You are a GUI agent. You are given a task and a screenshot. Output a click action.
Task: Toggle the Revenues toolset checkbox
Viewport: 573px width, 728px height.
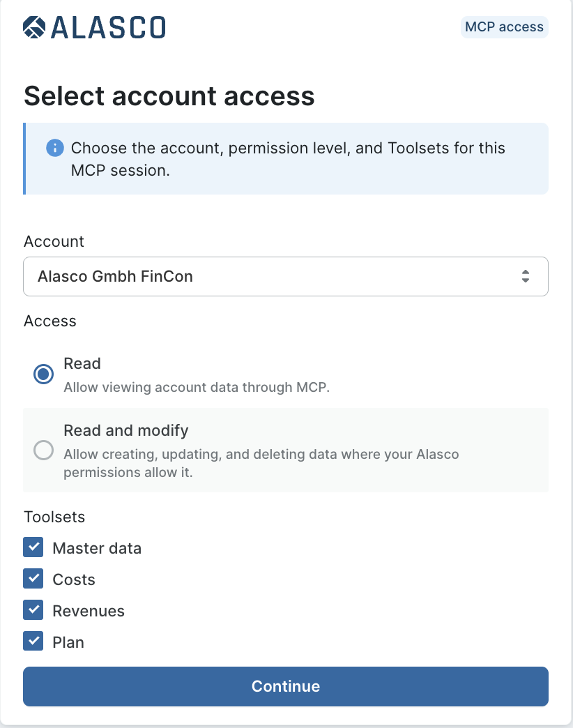tap(33, 610)
